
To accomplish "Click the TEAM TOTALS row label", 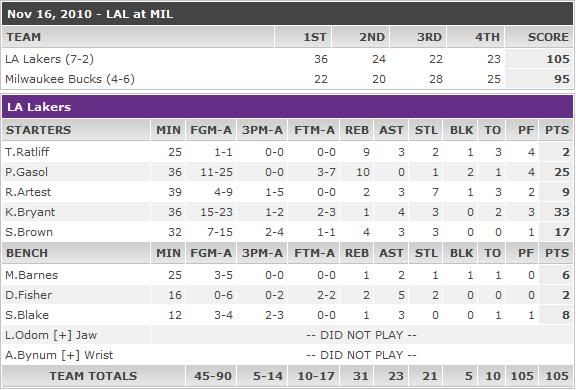I will (x=93, y=376).
